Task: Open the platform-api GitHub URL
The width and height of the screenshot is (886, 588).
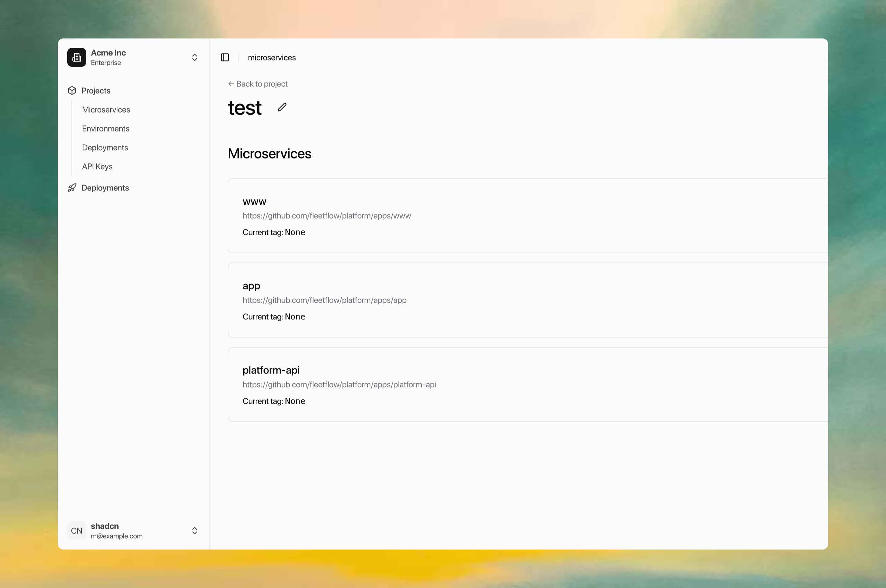Action: [339, 385]
